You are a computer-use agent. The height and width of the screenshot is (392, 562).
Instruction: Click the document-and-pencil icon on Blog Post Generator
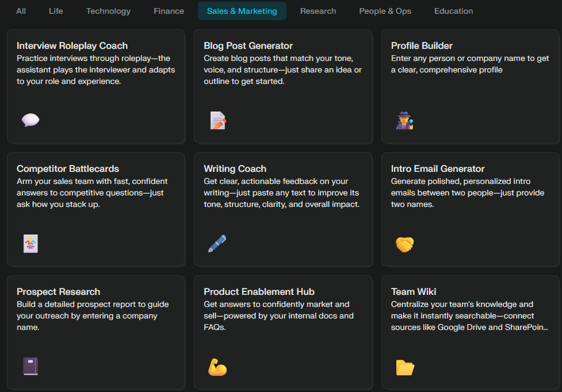pos(218,120)
